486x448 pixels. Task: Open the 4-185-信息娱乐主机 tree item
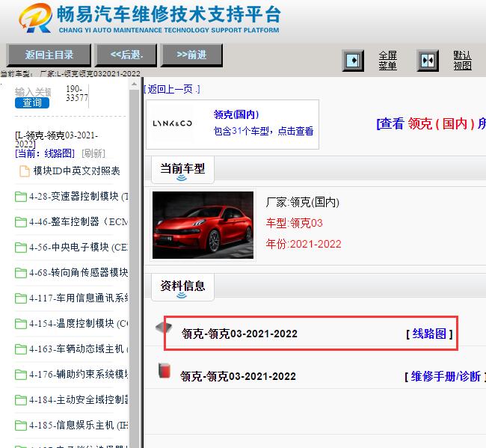(79, 425)
